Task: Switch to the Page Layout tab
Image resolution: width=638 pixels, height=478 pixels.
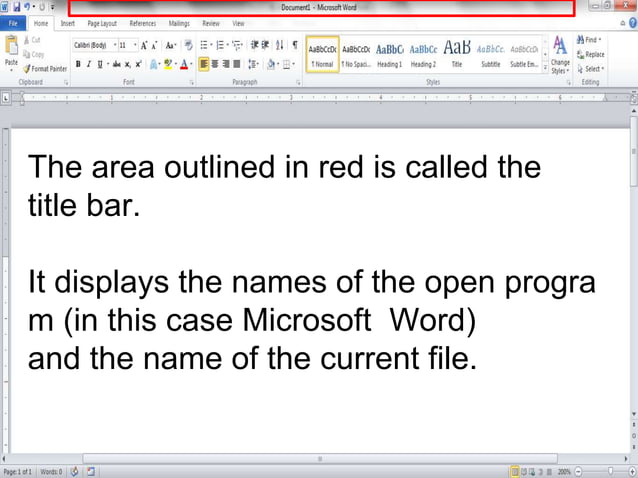Action: coord(102,24)
